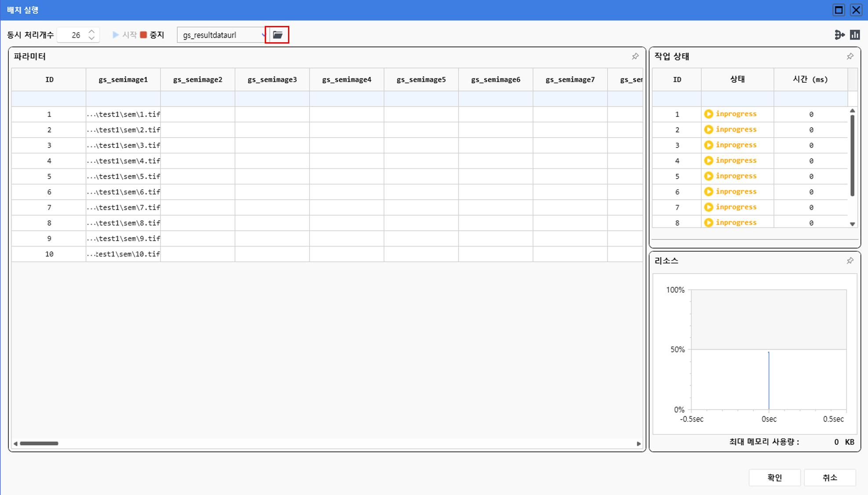Click the bar chart icon in toolbar

855,35
